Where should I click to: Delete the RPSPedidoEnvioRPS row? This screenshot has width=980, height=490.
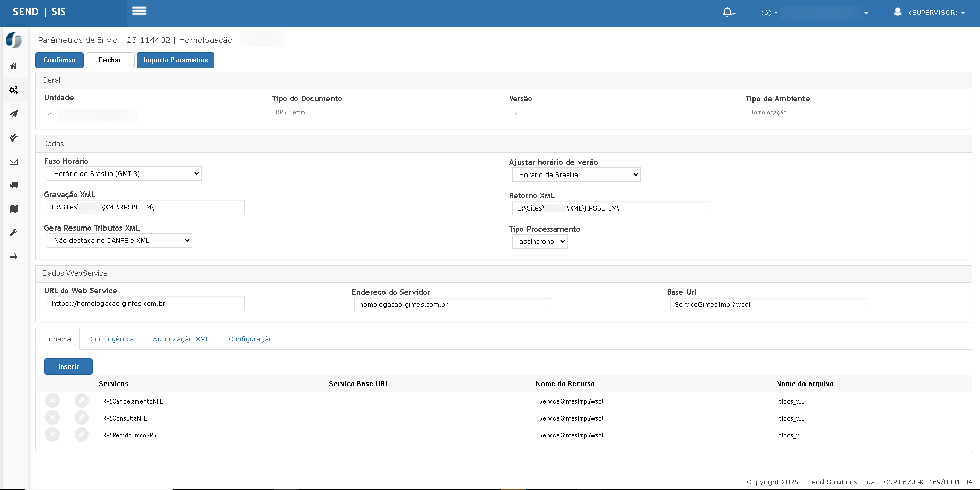tap(52, 434)
